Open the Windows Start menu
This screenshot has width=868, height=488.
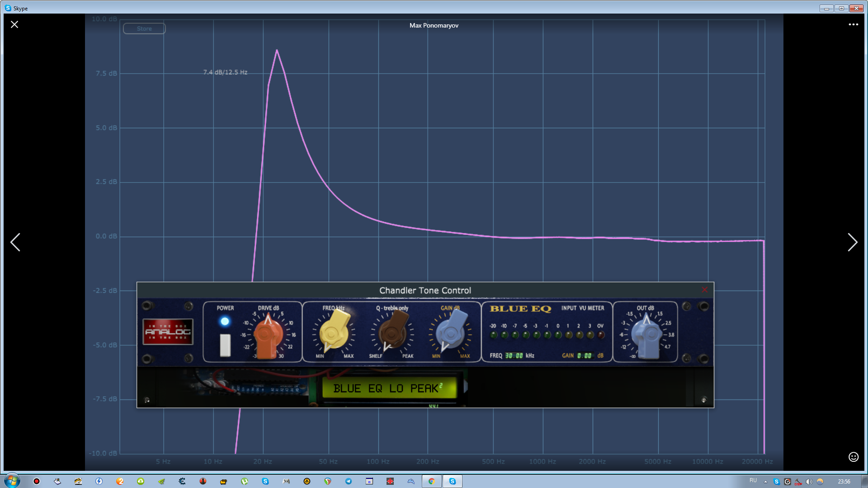point(12,481)
